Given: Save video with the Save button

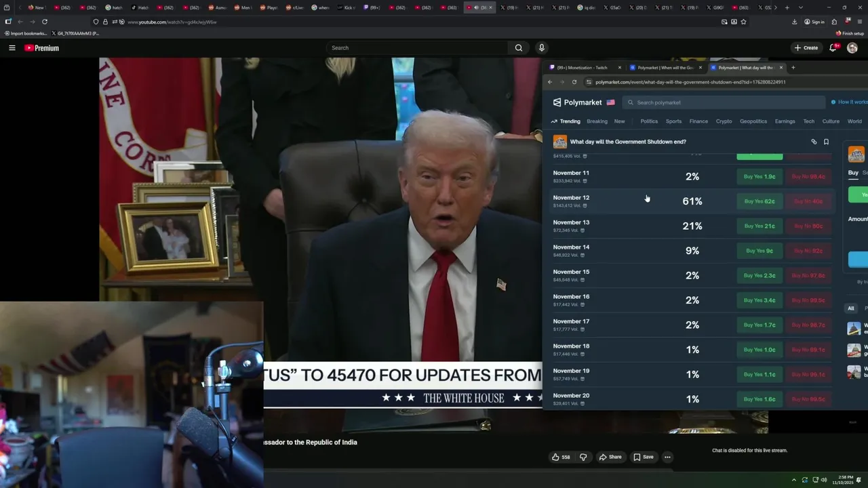Looking at the screenshot, I should pos(644,457).
